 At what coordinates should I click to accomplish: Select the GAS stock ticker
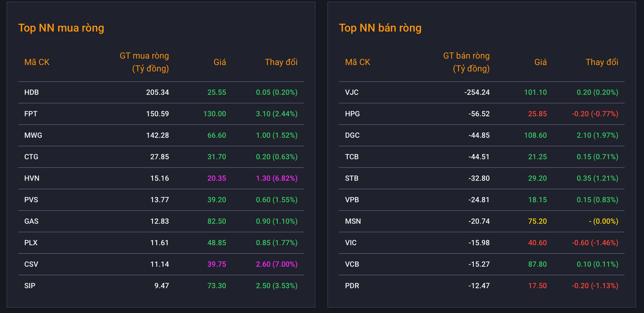click(32, 221)
